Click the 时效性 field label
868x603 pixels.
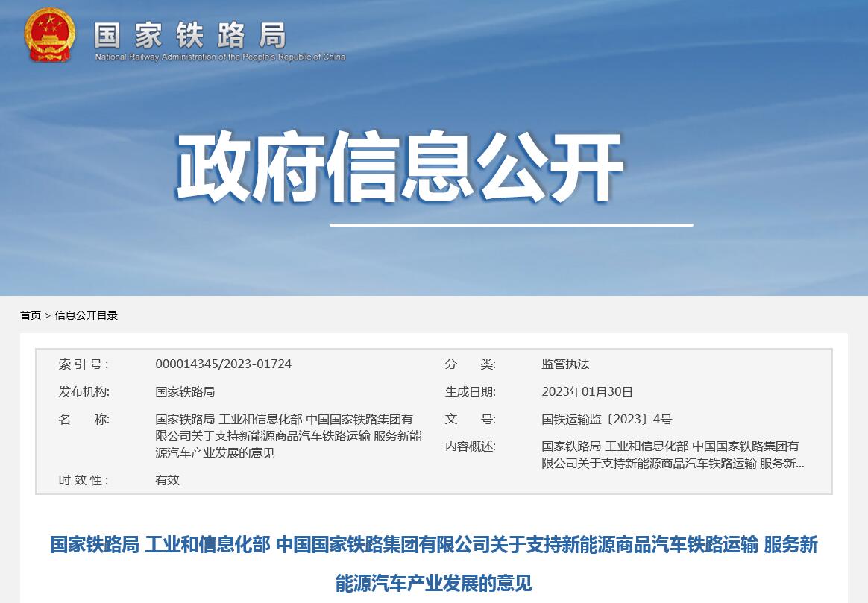click(x=84, y=480)
